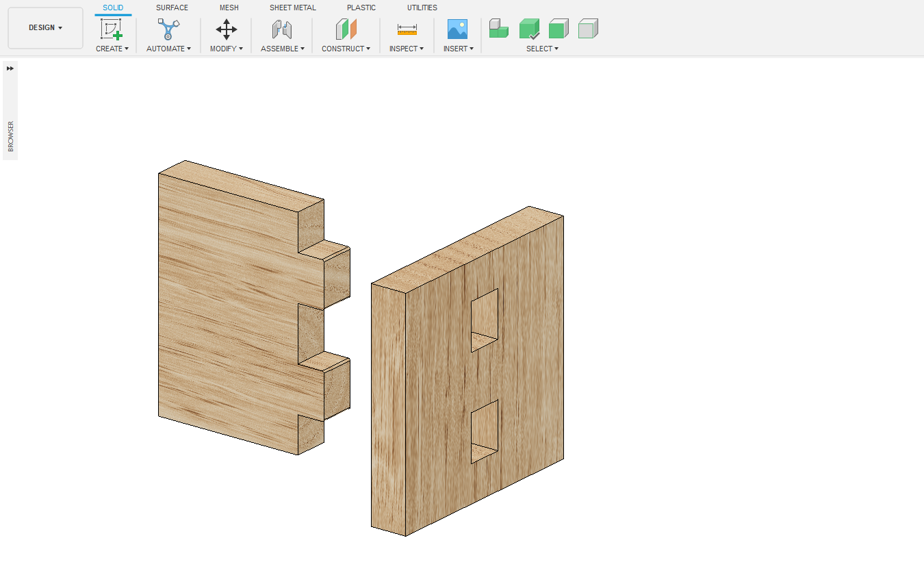
Task: Click the gray cube selection icon
Action: [x=588, y=29]
